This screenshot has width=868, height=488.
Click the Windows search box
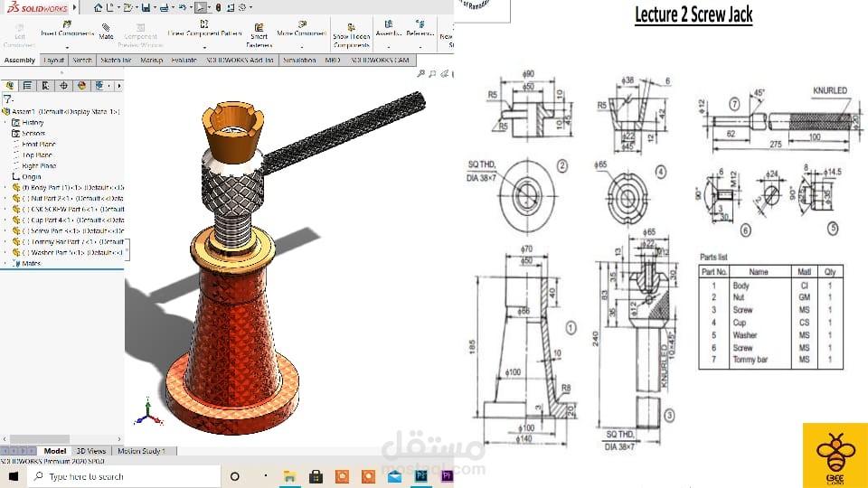click(x=125, y=476)
